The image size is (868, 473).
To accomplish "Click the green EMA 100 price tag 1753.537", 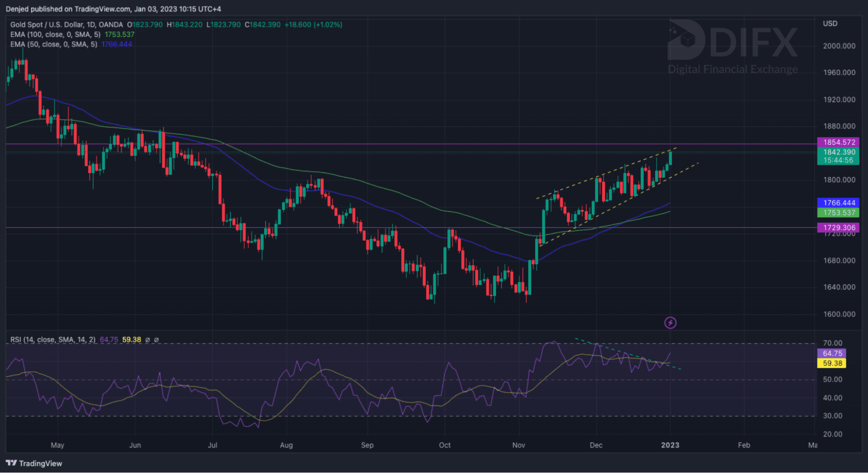I will pos(839,213).
